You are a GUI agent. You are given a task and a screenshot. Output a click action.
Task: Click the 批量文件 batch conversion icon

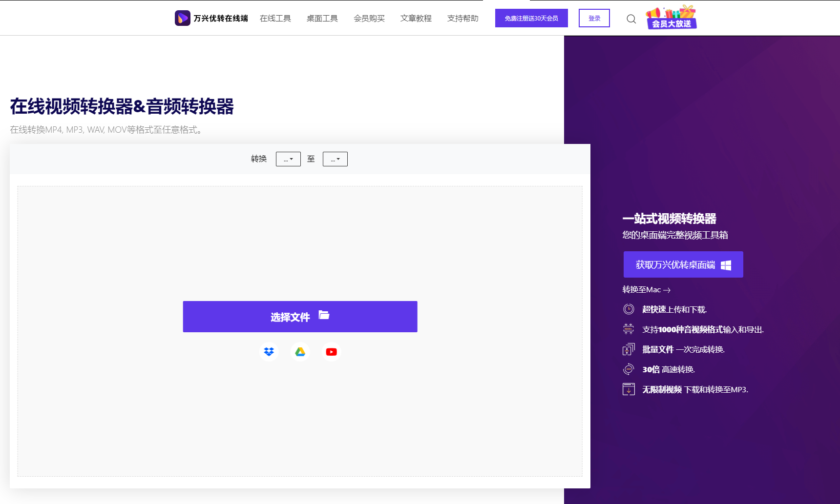pos(629,349)
